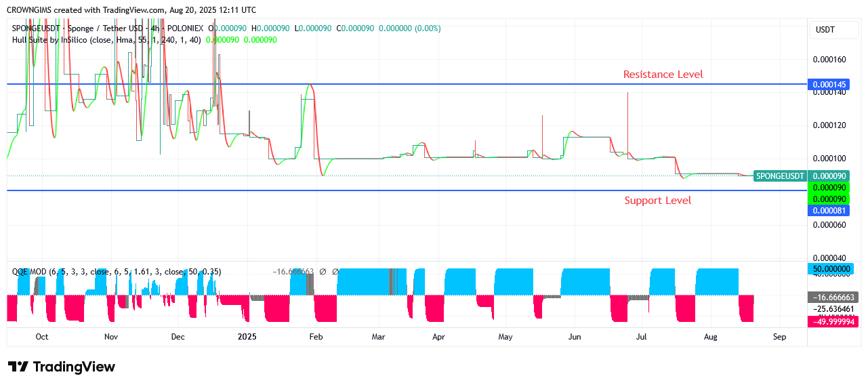Click the 0.000060 price axis label
This screenshot has width=868, height=387.
[x=829, y=225]
